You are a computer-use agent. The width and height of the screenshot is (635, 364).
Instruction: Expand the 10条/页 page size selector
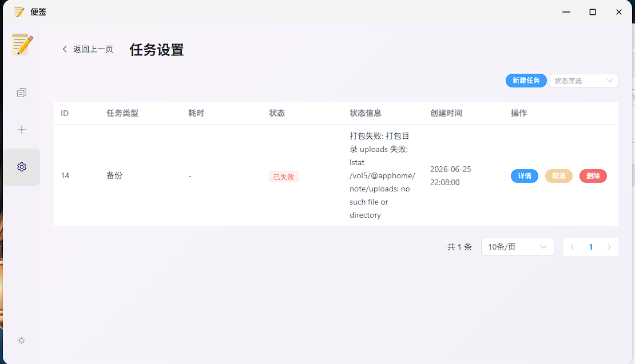(x=517, y=247)
